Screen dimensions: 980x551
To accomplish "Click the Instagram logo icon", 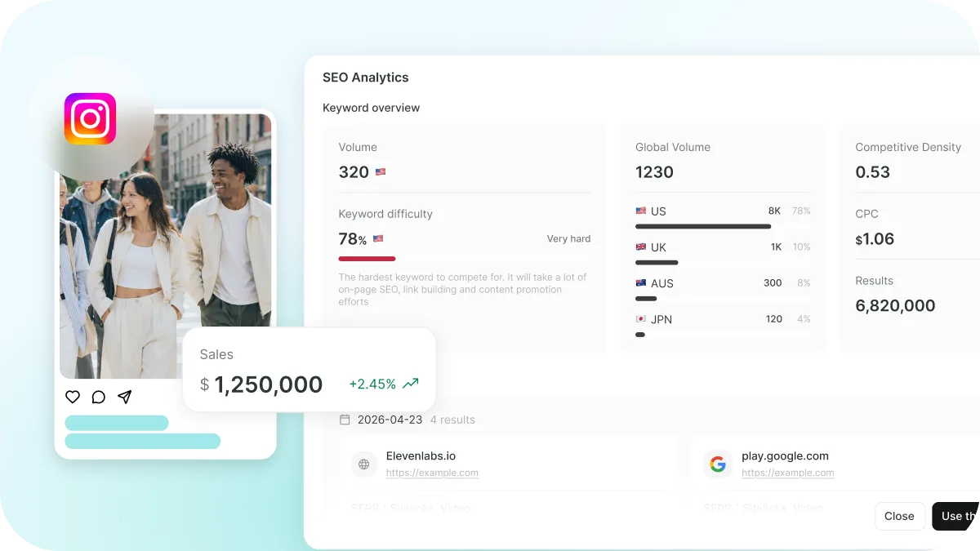I will 90,118.
